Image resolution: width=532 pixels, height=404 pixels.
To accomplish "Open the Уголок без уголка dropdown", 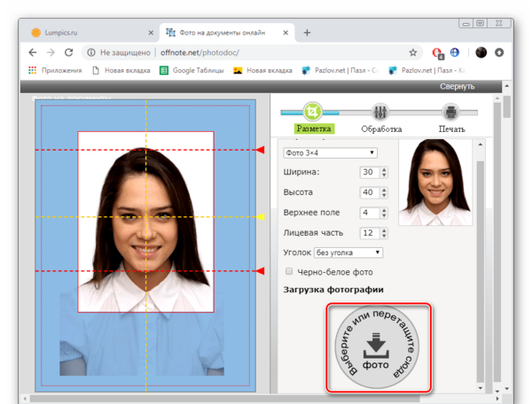I will pos(348,252).
